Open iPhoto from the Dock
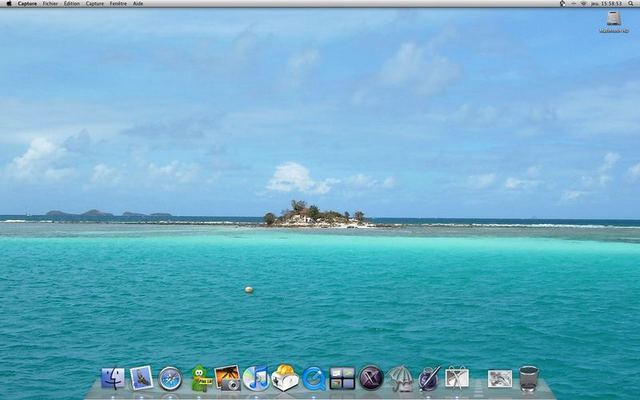The image size is (640, 400). point(227,378)
